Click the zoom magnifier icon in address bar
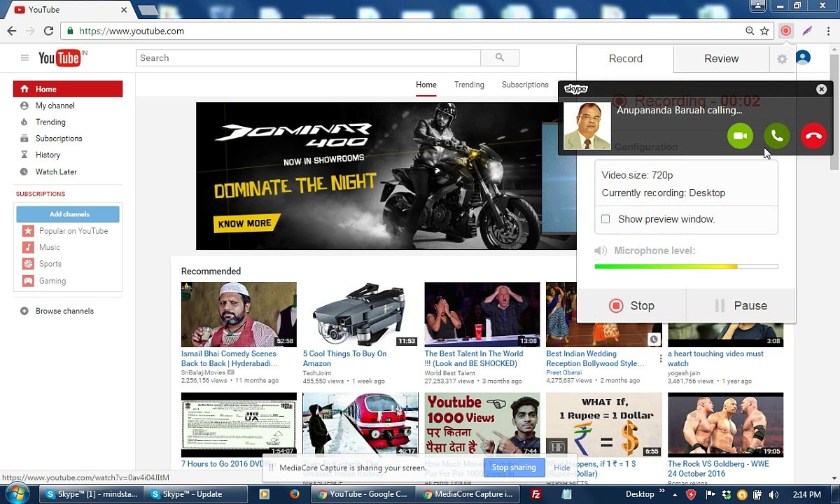840x504 pixels. pyautogui.click(x=750, y=31)
